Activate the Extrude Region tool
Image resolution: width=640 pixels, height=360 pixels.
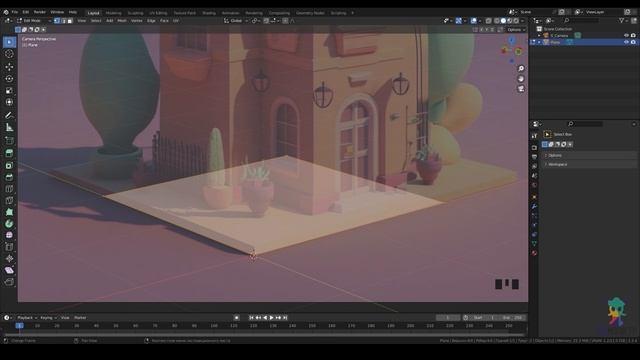pyautogui.click(x=9, y=153)
